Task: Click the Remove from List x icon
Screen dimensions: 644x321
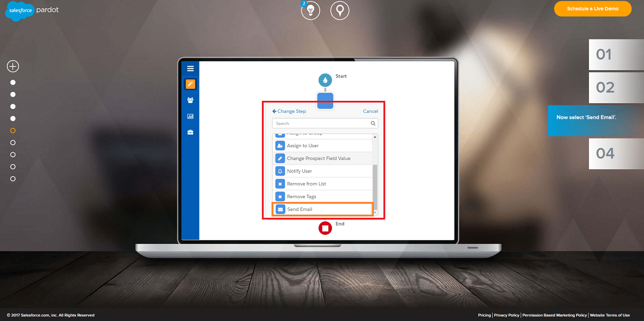Action: click(280, 184)
